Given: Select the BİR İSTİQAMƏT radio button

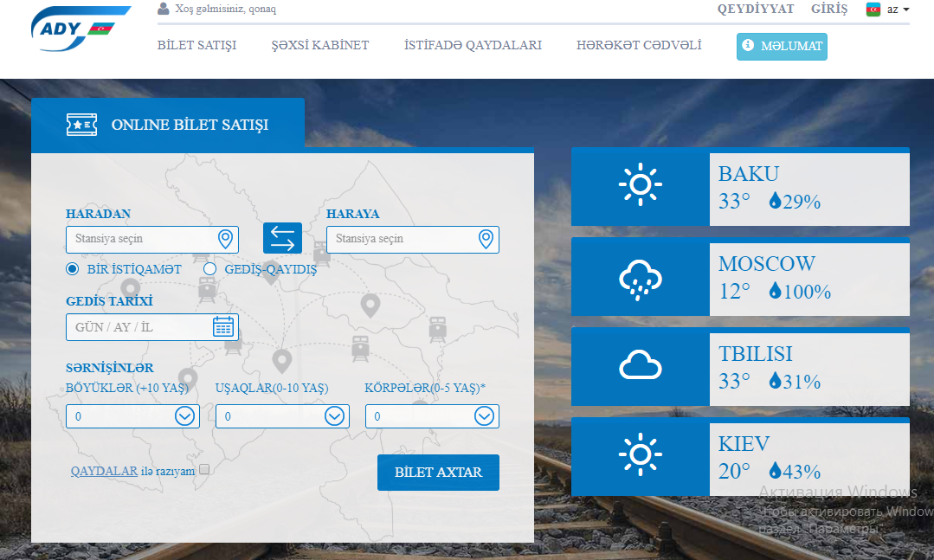Looking at the screenshot, I should coord(73,269).
